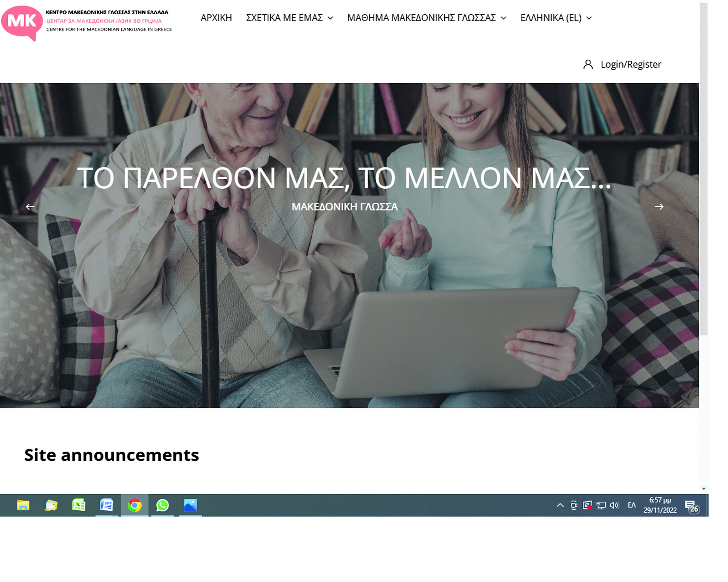Click the Login/Register link

[631, 64]
